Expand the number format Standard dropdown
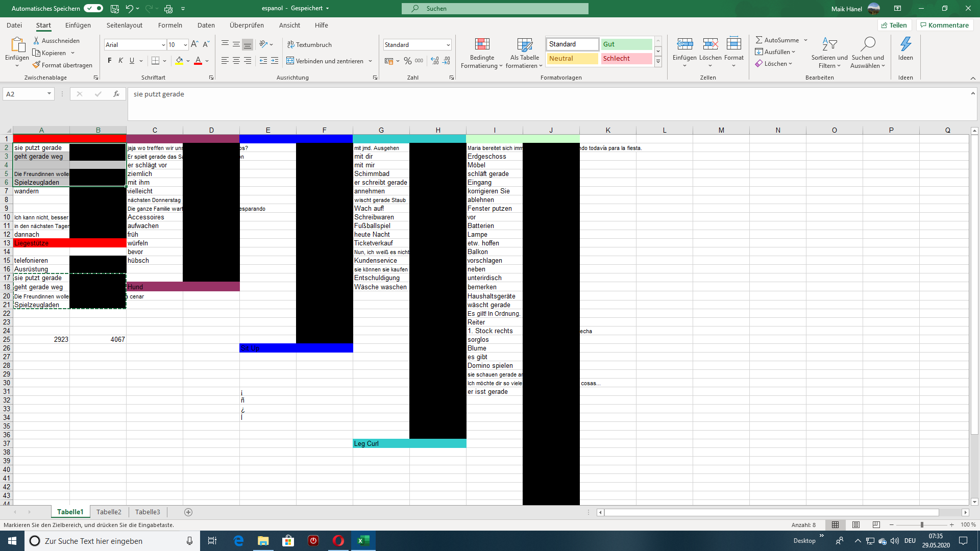The image size is (980, 551). [448, 45]
